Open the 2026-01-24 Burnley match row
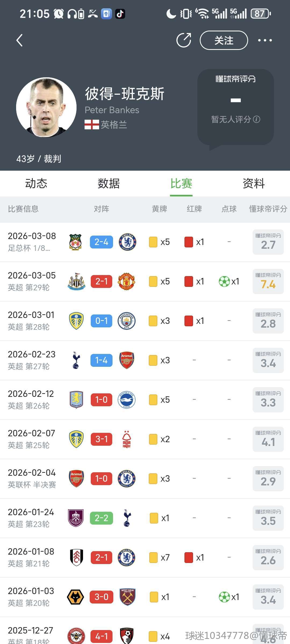The width and height of the screenshot is (290, 644). tap(145, 518)
